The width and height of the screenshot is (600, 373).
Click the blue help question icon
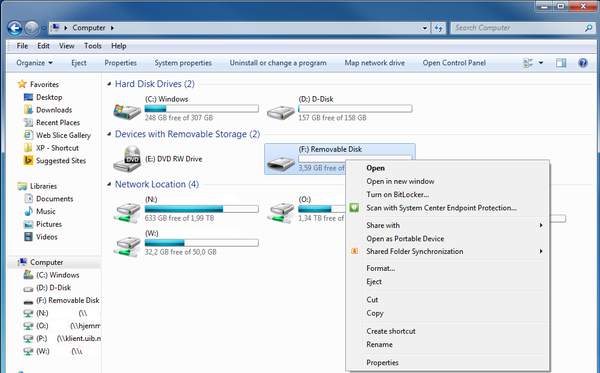pyautogui.click(x=583, y=63)
